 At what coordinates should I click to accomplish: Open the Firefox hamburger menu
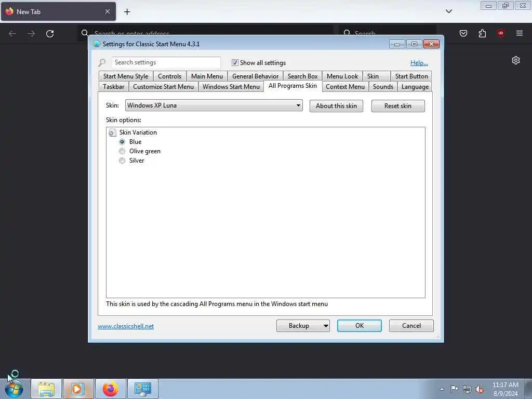coord(520,33)
